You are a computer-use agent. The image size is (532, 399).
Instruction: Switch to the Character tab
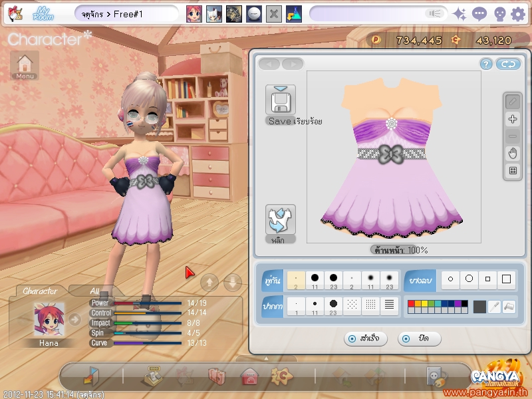40,291
